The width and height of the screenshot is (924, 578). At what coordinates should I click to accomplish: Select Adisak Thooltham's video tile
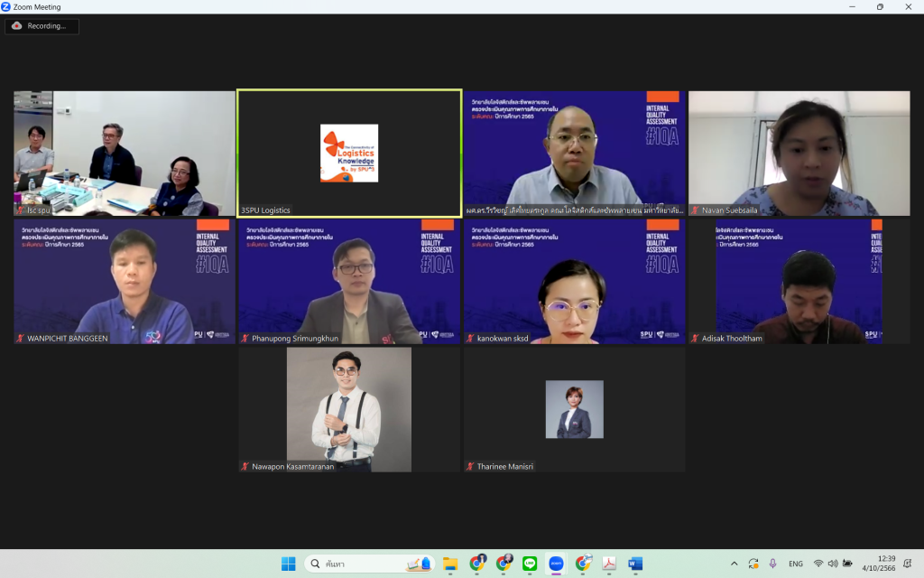(x=799, y=282)
